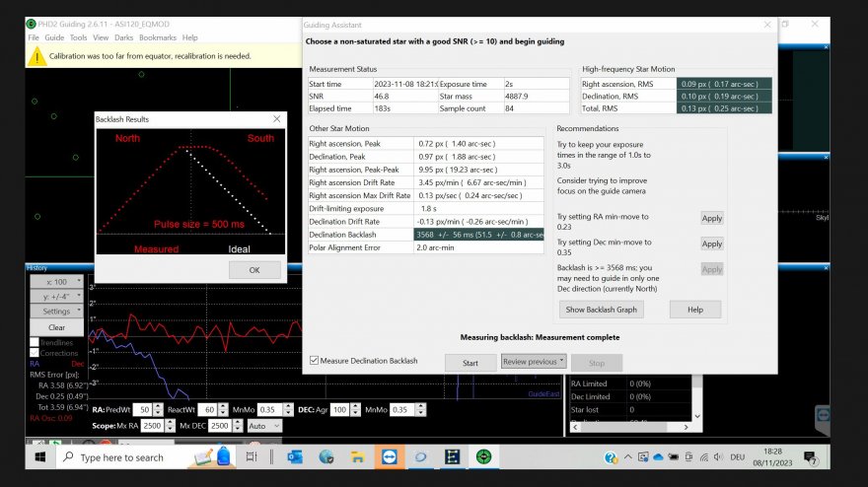
Task: Click the magnifier in the taskbar search box
Action: 68,457
